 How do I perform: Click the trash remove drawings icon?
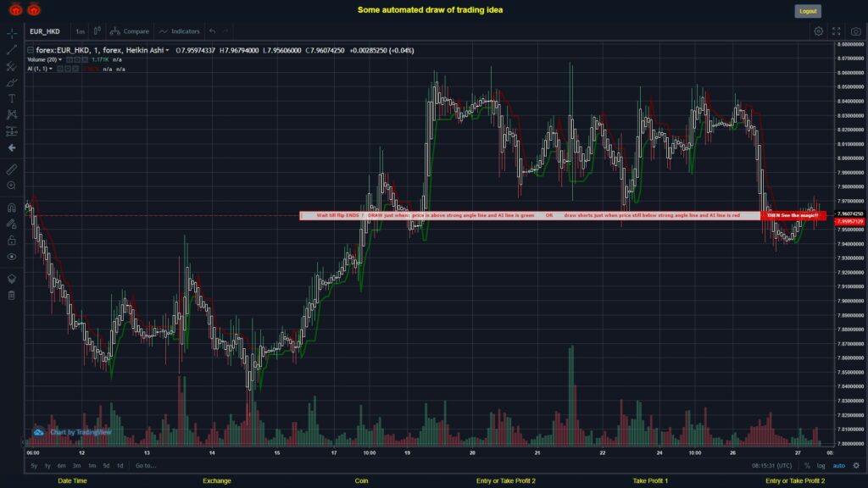coord(12,295)
